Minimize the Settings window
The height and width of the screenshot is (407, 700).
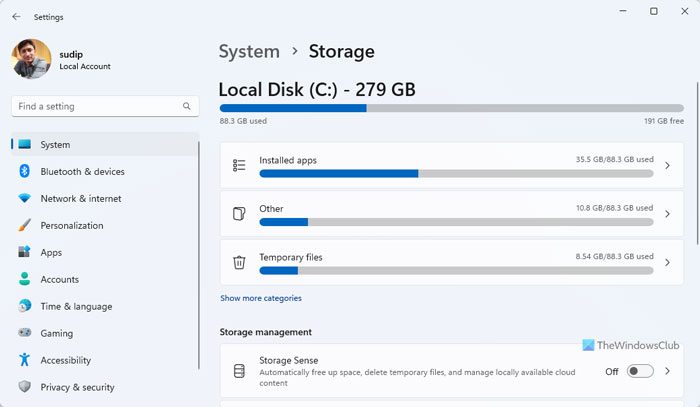(x=623, y=11)
